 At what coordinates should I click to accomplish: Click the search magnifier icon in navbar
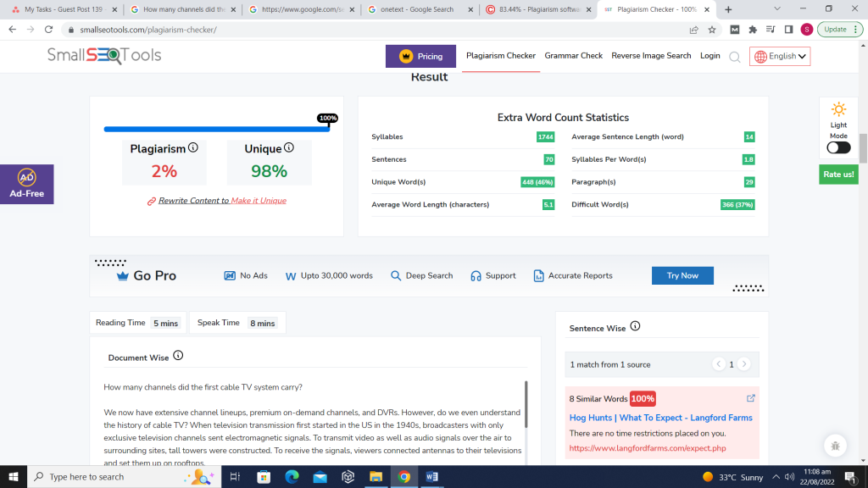tap(735, 57)
